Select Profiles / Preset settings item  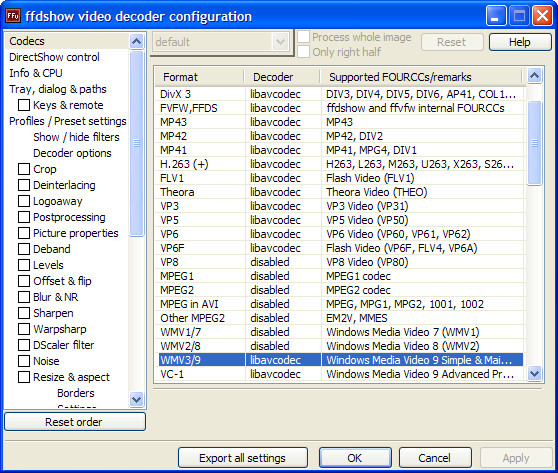point(68,121)
